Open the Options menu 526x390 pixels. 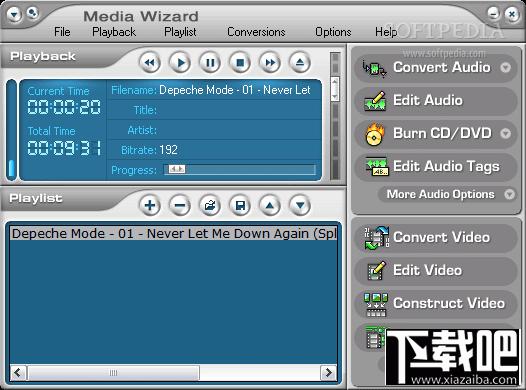pyautogui.click(x=333, y=32)
